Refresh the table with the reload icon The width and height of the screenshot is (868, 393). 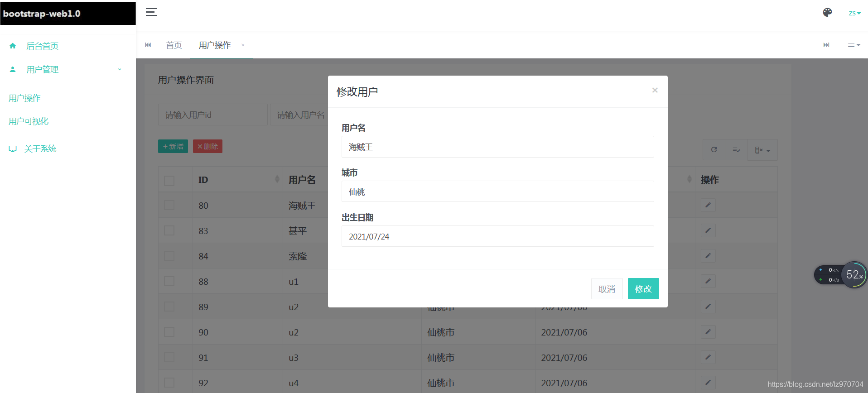[x=714, y=150]
